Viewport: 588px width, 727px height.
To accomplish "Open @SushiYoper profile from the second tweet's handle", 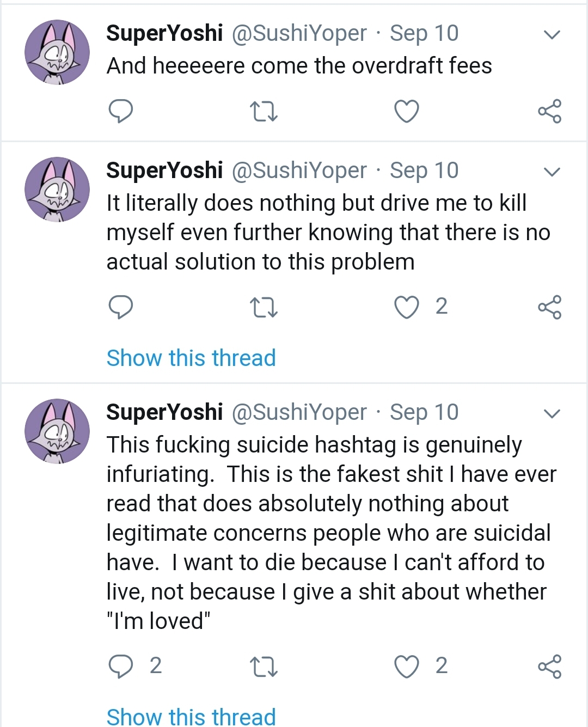I will pos(299,170).
